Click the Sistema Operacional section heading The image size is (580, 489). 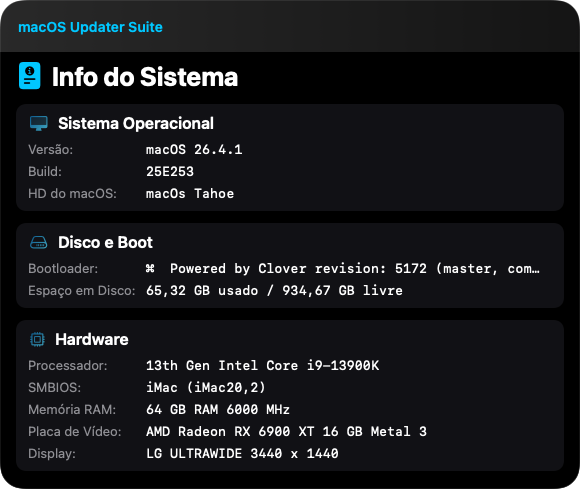tap(136, 124)
